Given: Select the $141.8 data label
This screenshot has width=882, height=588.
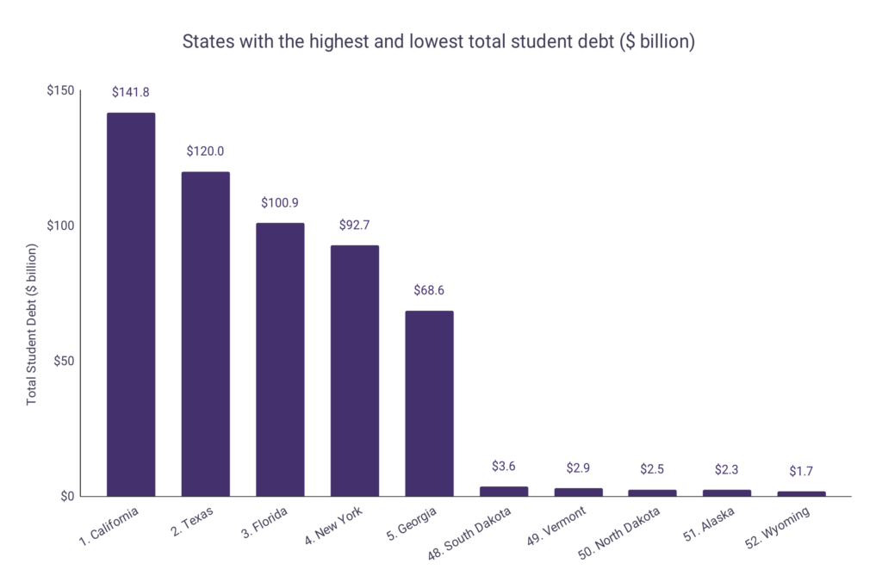Looking at the screenshot, I should tap(131, 92).
